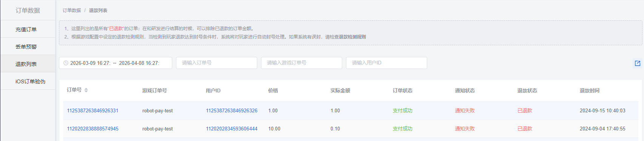The image size is (644, 141).
Task: Click price 10.00 in 价格 column
Action: (274, 129)
